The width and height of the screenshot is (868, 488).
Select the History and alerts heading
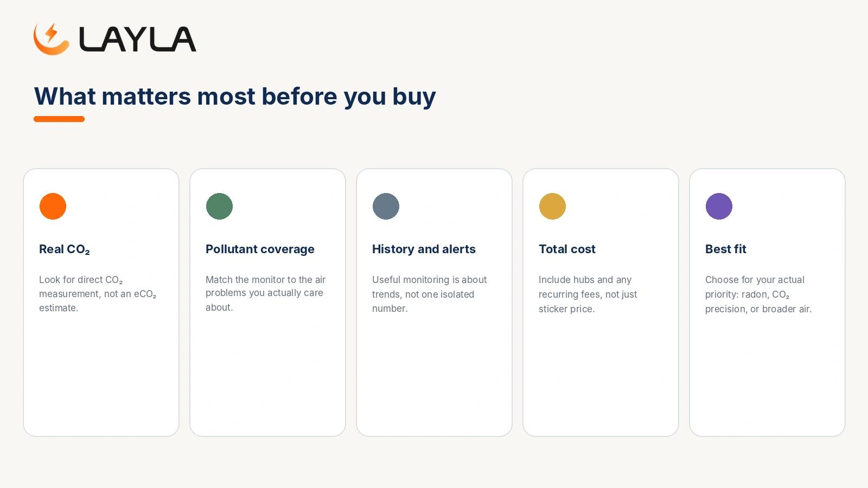click(x=424, y=249)
